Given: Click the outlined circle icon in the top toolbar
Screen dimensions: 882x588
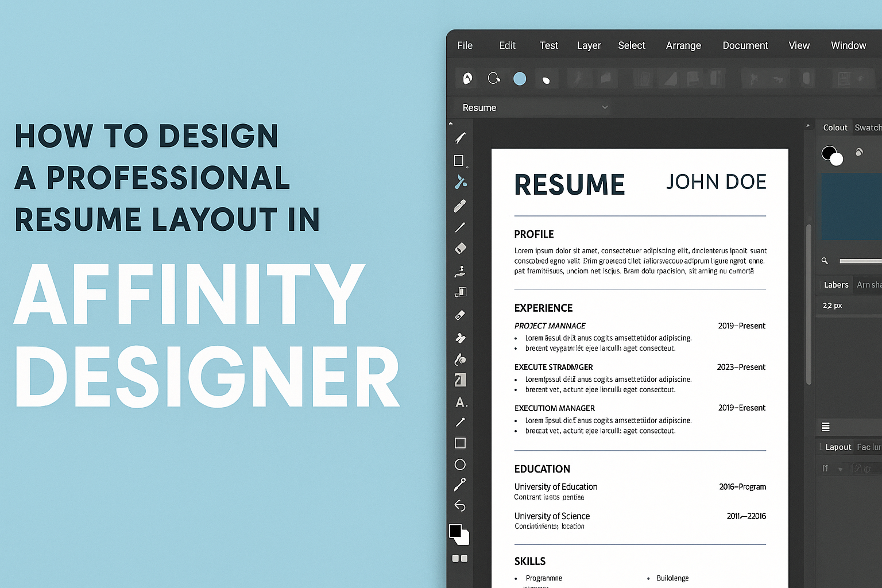Looking at the screenshot, I should point(494,78).
